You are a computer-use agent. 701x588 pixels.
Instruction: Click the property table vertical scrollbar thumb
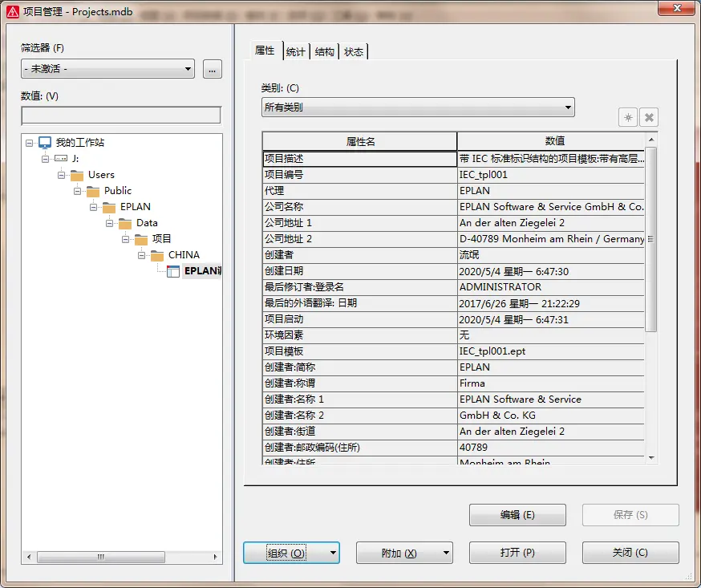(x=651, y=239)
